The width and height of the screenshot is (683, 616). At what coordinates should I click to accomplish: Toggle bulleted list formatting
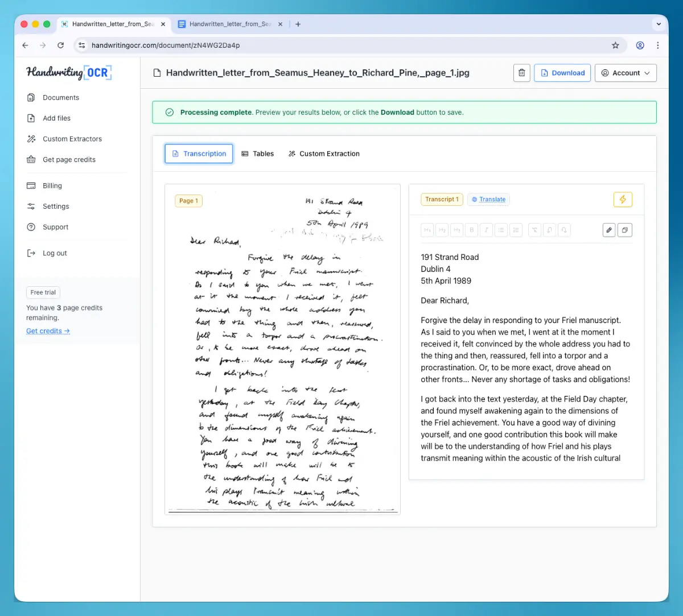click(x=501, y=230)
